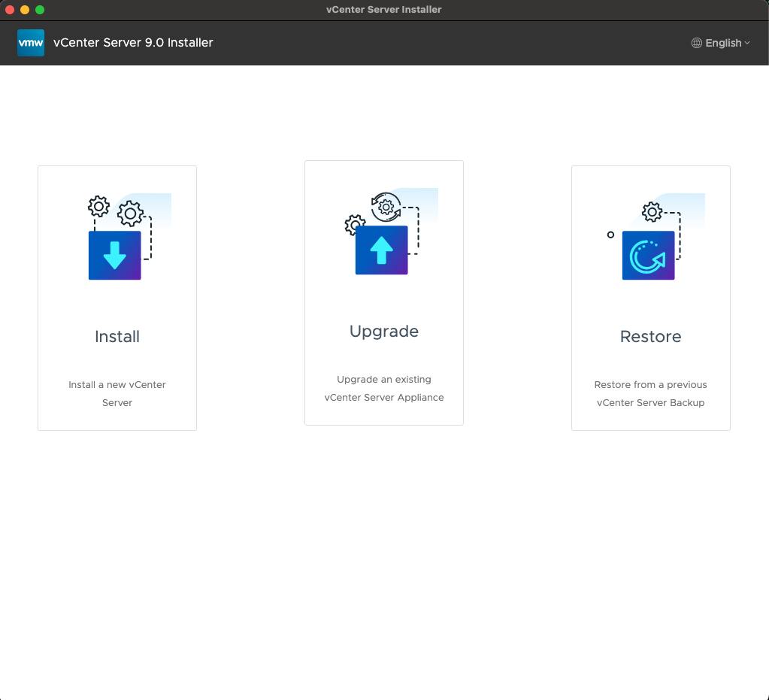Click the 'vCenter Server 9.0 Installer' header title

tap(133, 43)
